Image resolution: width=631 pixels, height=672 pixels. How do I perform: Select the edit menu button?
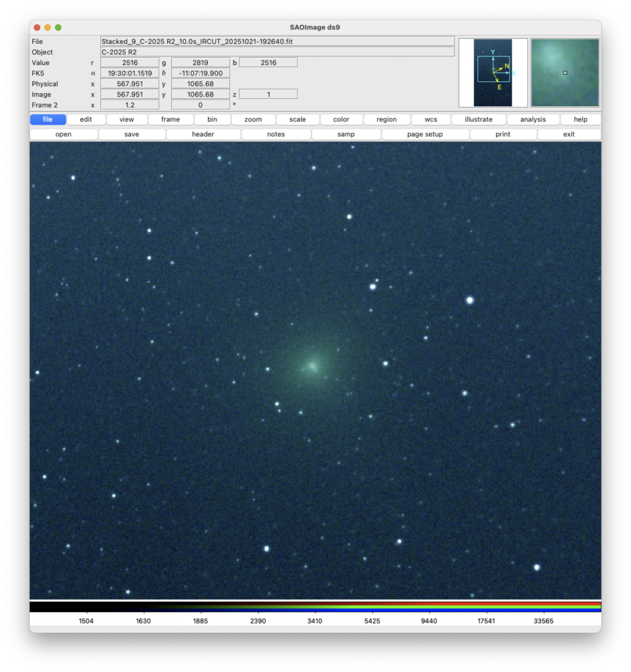[x=85, y=119]
